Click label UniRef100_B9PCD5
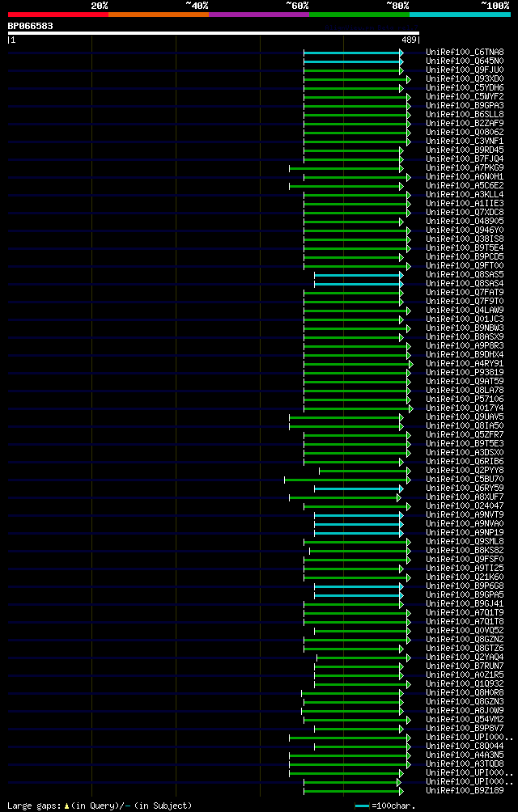 pos(464,256)
